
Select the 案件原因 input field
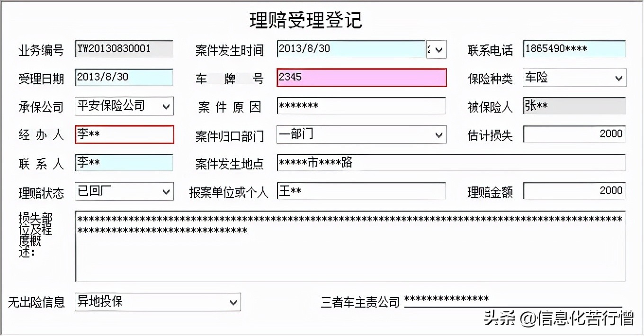(x=361, y=106)
